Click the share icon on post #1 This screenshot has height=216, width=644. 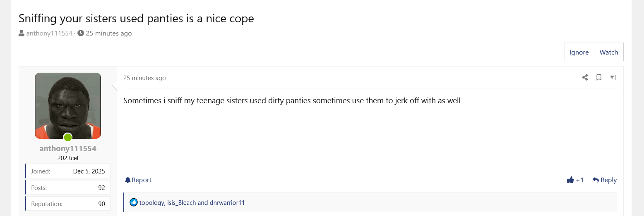(585, 78)
